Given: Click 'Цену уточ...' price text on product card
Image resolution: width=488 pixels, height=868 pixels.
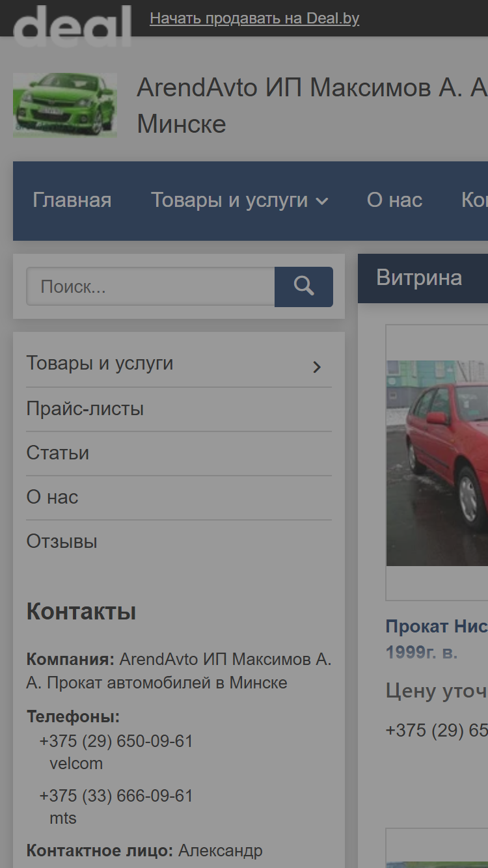Looking at the screenshot, I should point(437,690).
